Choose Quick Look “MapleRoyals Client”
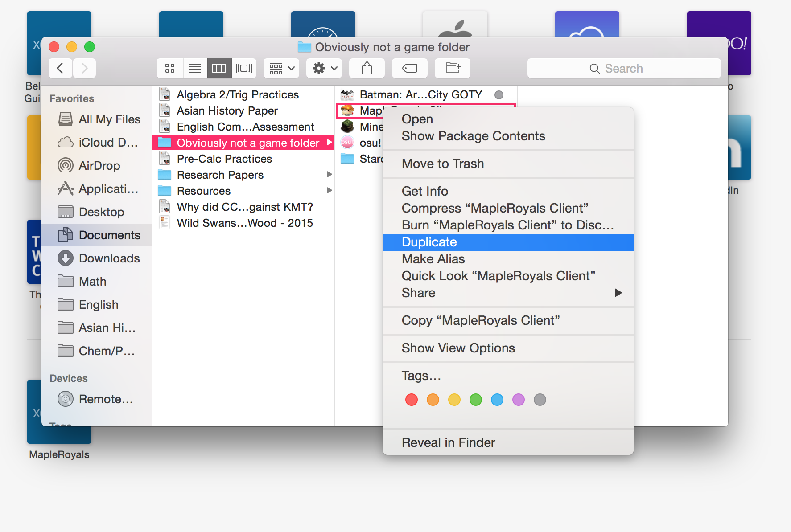This screenshot has height=532, width=791. pos(508,276)
